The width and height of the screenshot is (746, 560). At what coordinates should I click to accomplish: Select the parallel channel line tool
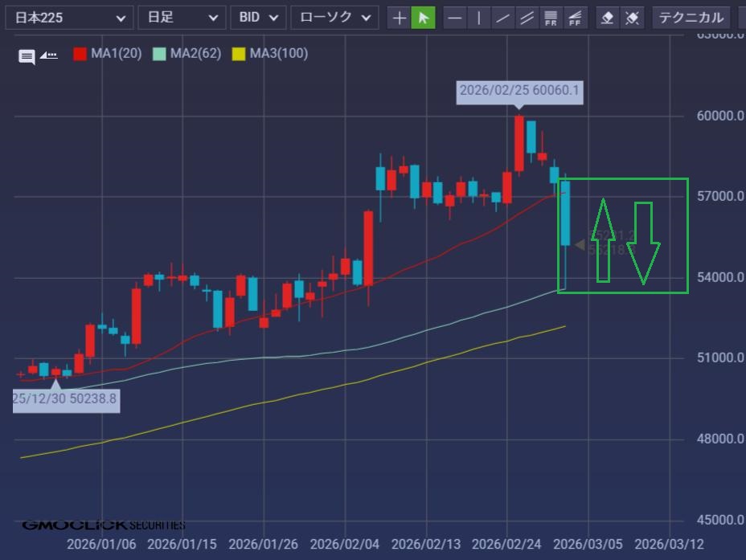527,18
